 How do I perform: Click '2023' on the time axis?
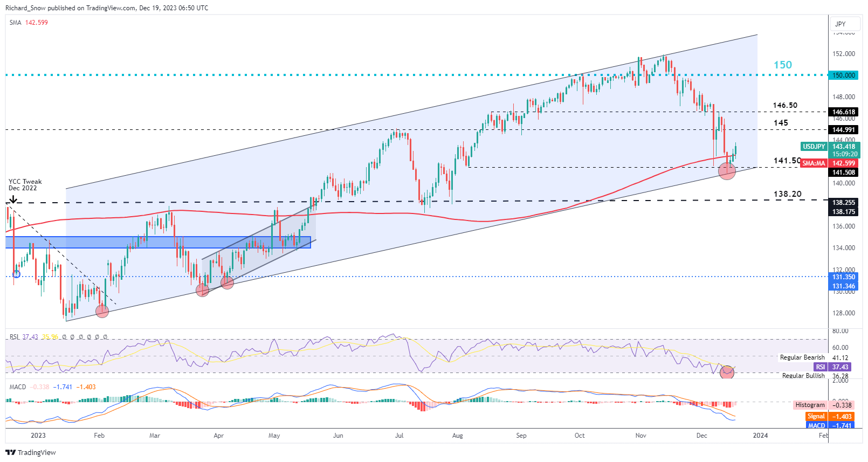(38, 436)
